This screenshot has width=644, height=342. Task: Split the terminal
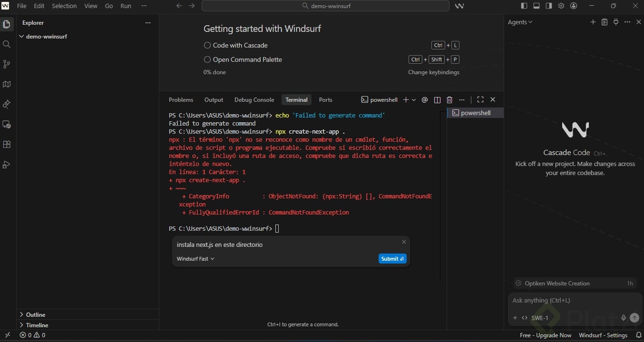(437, 100)
